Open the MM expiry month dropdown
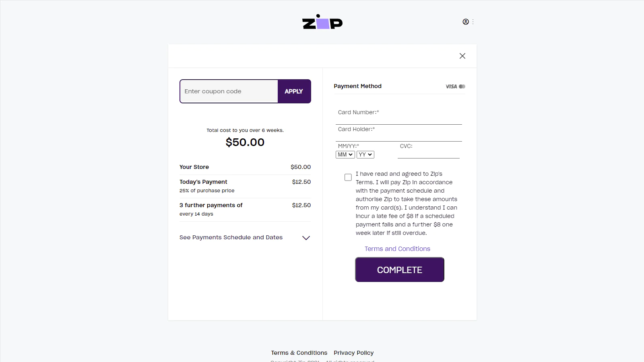The image size is (644, 362). click(x=345, y=154)
